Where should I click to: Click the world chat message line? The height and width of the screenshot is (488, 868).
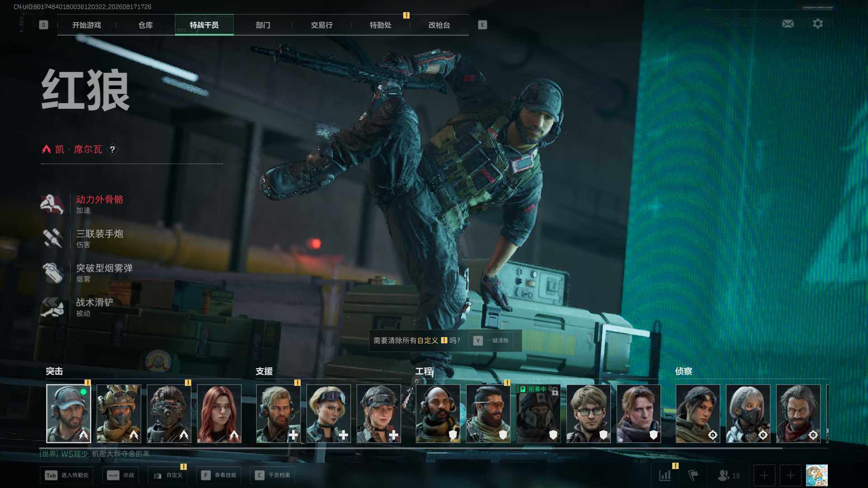tap(94, 454)
